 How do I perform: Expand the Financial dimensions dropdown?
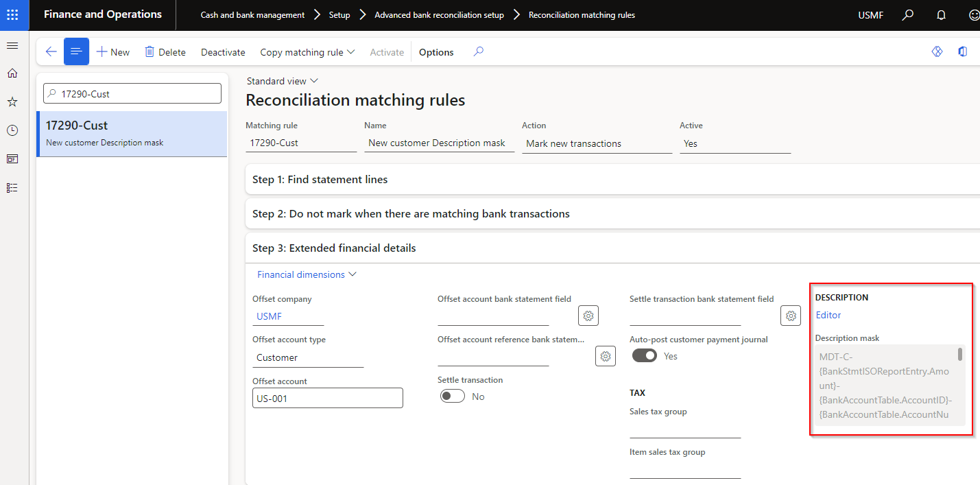306,274
